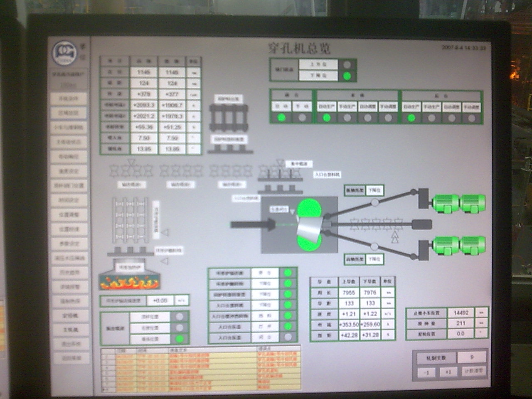Decrease rolled count with the -1 button
This screenshot has height=399, width=532.
point(427,372)
